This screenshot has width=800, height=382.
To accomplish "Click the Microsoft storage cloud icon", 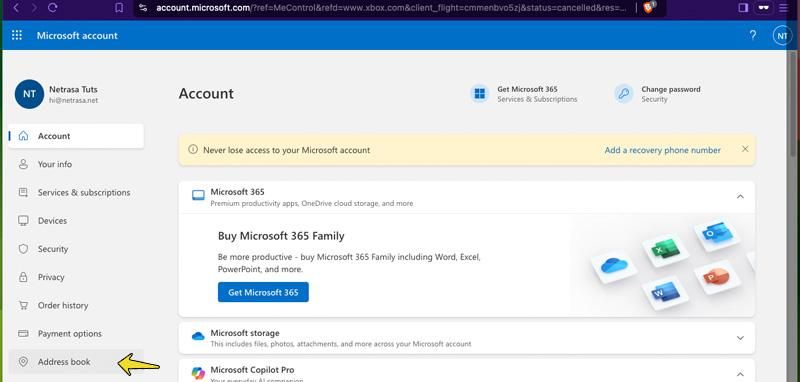I will 198,336.
